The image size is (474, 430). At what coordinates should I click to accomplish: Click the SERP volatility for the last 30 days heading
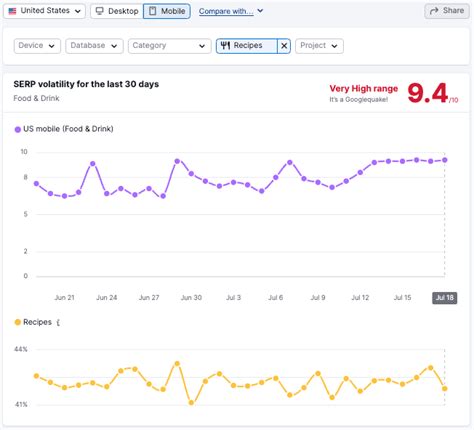tap(86, 84)
